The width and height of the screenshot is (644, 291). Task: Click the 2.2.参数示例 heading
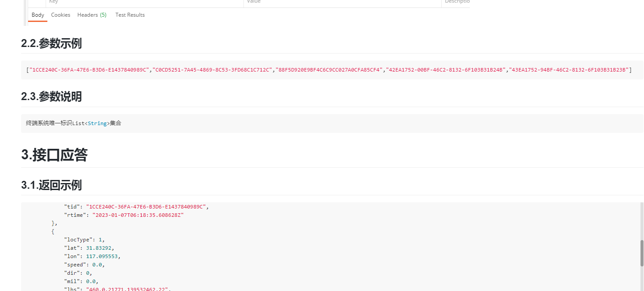51,43
